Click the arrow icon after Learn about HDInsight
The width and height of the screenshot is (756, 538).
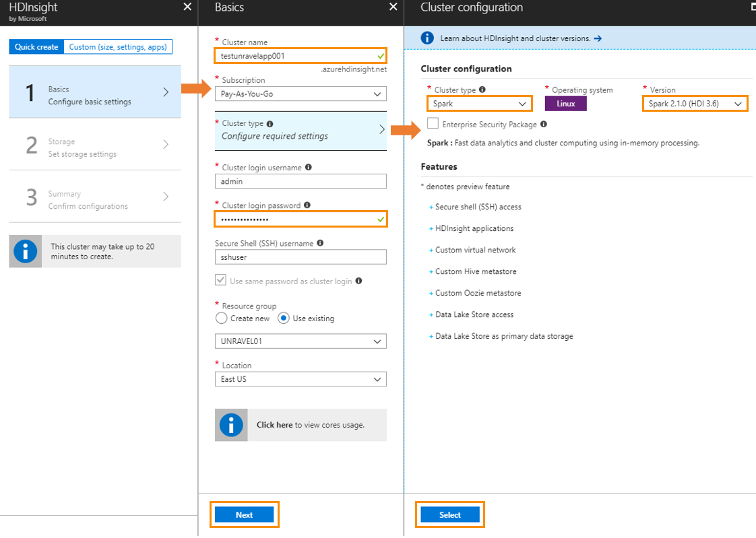click(598, 38)
